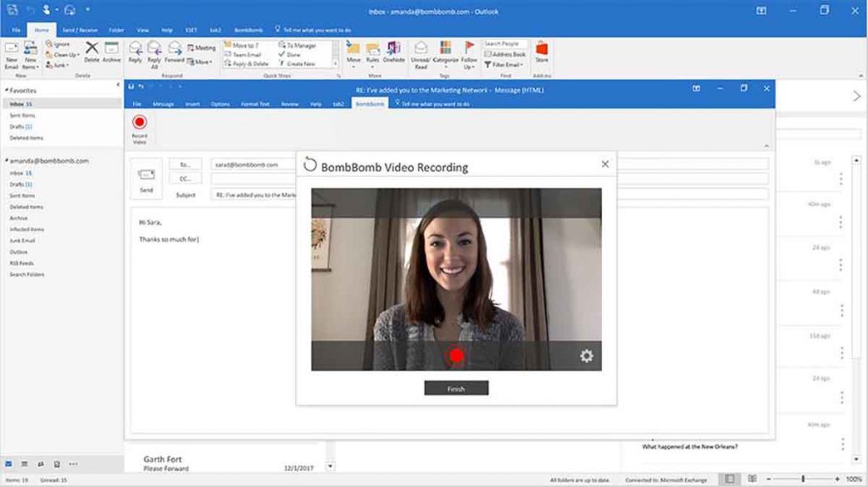The image size is (868, 487).
Task: Select the Done quick step
Action: tap(290, 55)
